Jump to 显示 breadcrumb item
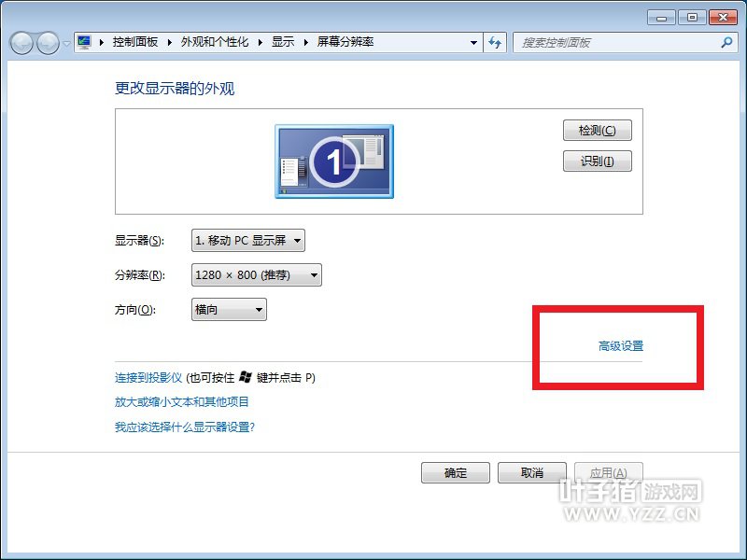 tap(283, 42)
